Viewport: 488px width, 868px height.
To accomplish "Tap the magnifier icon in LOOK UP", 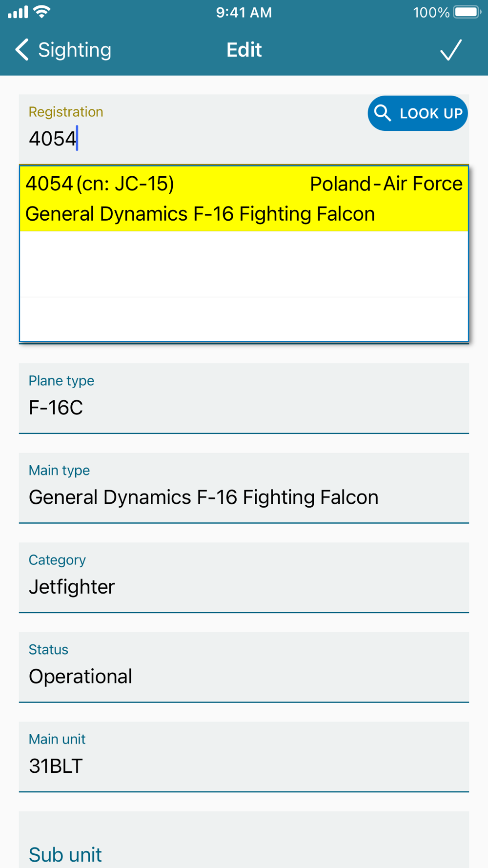I will click(x=383, y=113).
